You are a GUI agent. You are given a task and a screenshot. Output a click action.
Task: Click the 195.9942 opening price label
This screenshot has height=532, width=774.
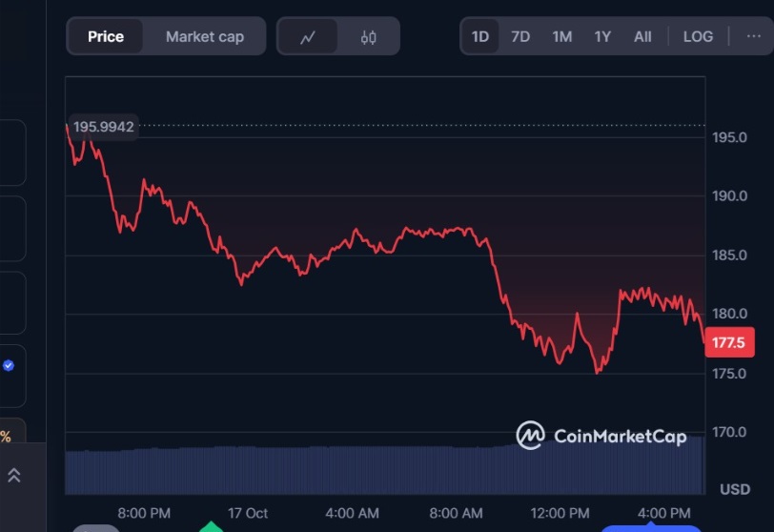(103, 126)
